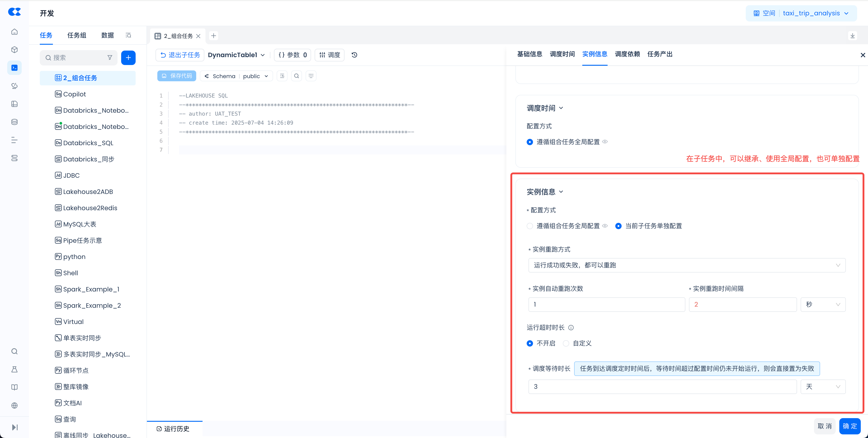Click the format code icon in editor toolbar

[282, 76]
